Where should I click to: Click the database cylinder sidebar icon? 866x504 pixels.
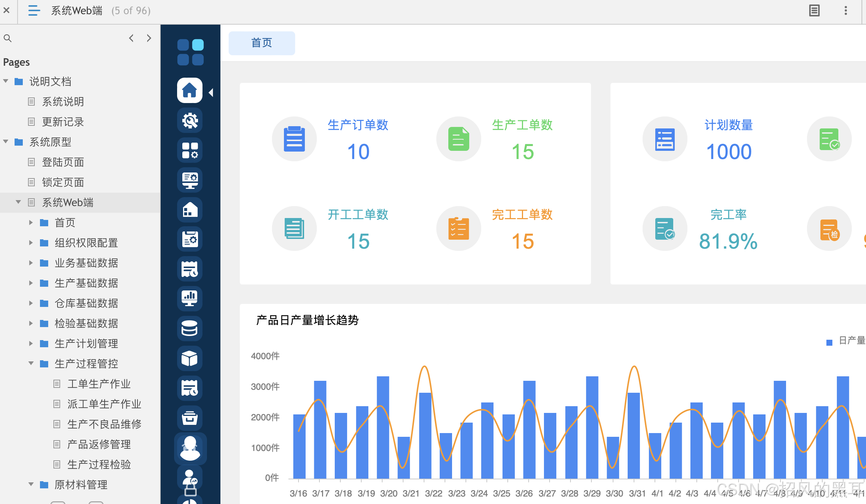click(190, 329)
